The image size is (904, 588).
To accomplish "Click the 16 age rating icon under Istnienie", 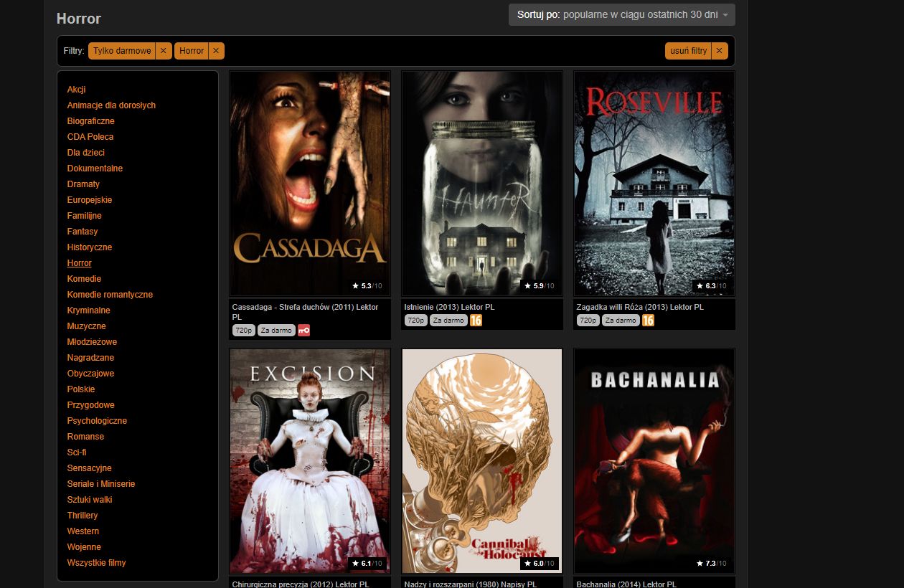I will coord(476,321).
